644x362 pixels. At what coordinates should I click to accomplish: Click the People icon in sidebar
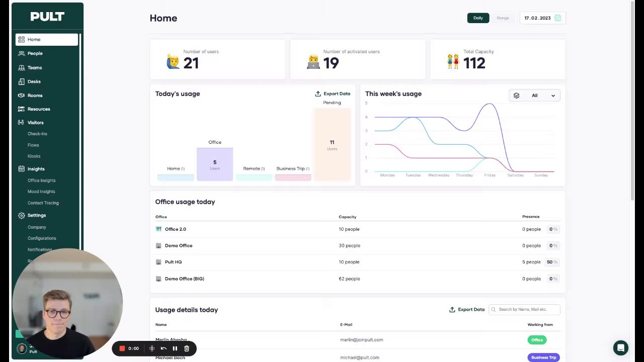coord(21,53)
